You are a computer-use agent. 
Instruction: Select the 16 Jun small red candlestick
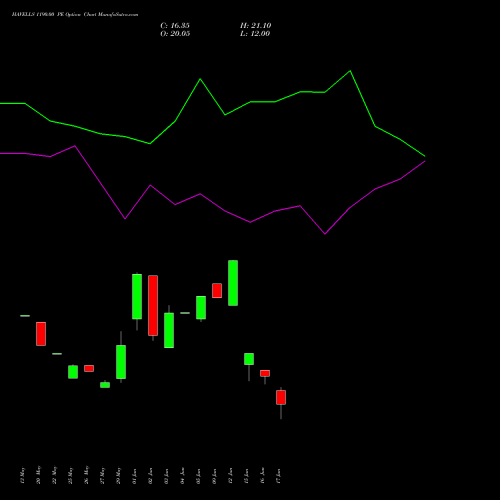(x=265, y=373)
